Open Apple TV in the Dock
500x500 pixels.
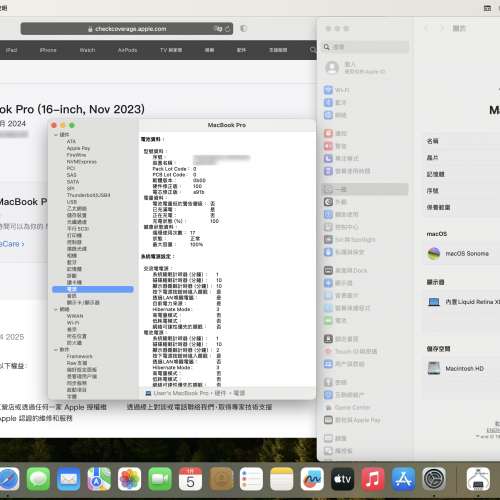click(342, 479)
